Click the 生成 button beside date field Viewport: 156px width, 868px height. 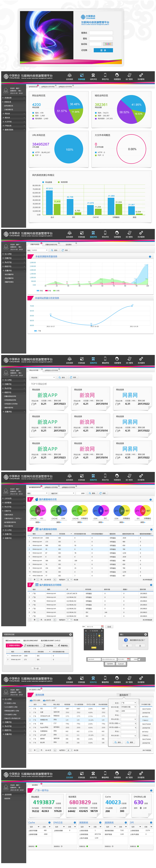[109, 627]
